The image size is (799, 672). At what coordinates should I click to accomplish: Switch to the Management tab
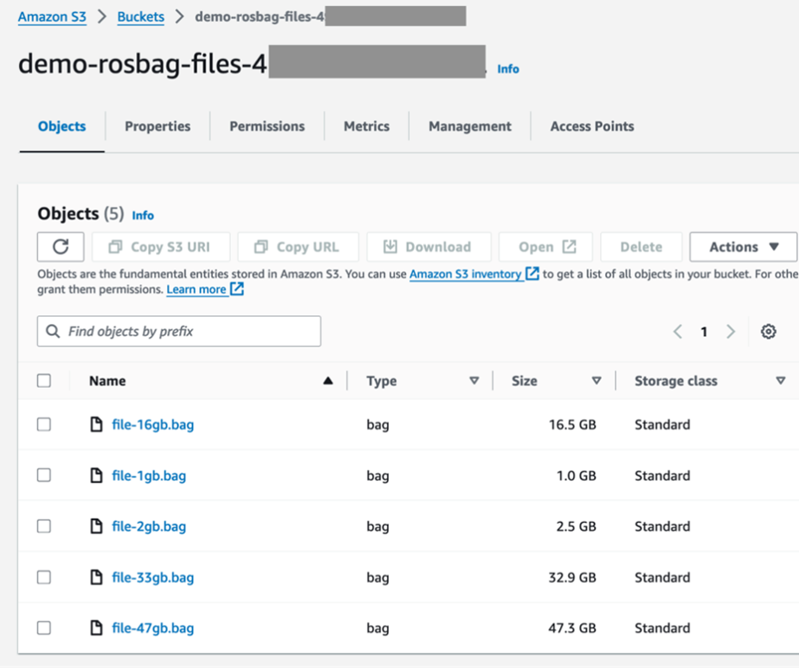click(x=470, y=126)
